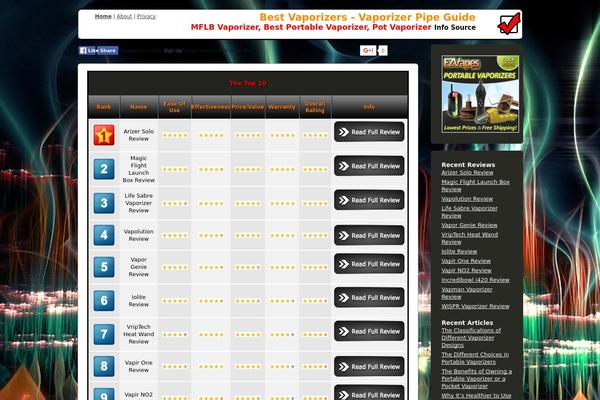Viewport: 600px width, 400px height.
Task: Click VripTech Heat Wand Review table name
Action: (139, 334)
